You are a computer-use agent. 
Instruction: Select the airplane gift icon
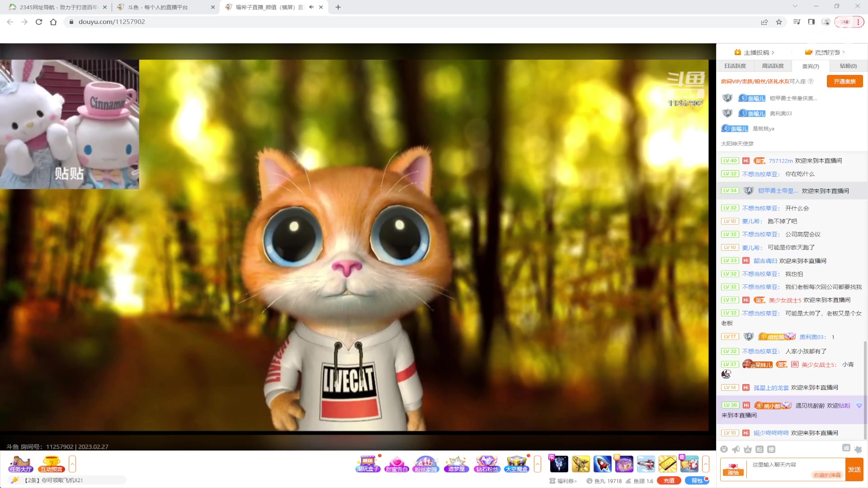(x=646, y=464)
